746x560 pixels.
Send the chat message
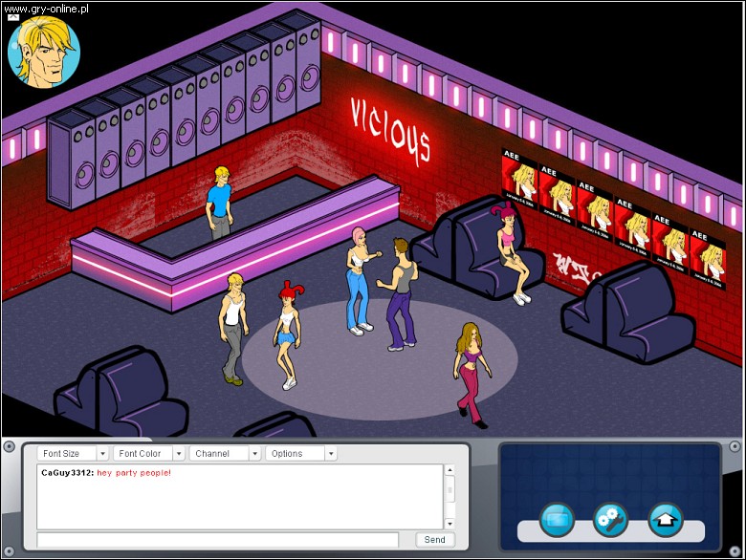pos(435,540)
